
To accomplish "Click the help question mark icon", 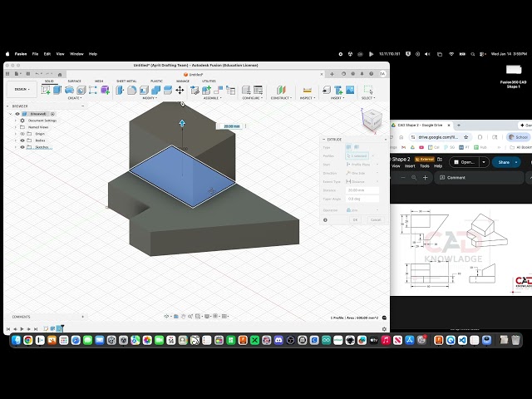I will pyautogui.click(x=372, y=74).
